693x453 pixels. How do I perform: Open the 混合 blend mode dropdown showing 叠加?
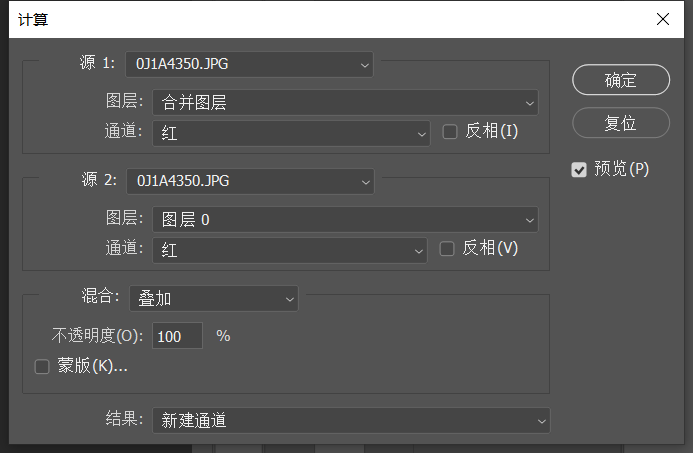click(214, 299)
